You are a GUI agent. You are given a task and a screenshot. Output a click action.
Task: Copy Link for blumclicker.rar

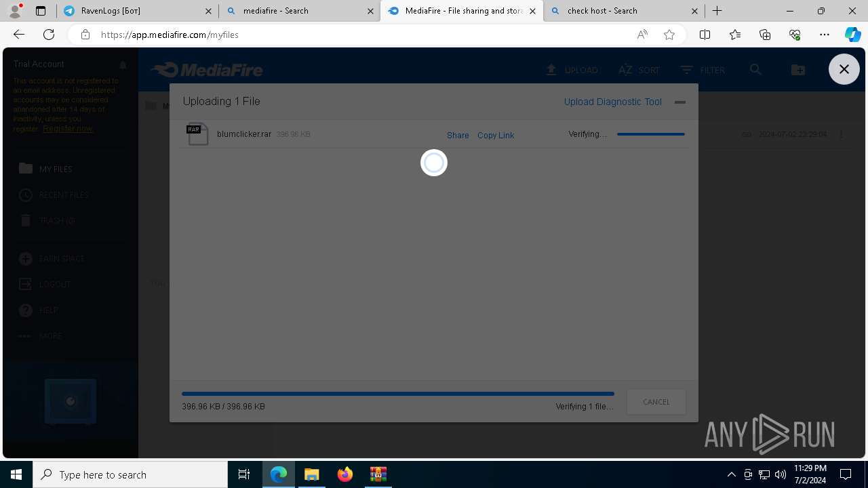point(496,135)
